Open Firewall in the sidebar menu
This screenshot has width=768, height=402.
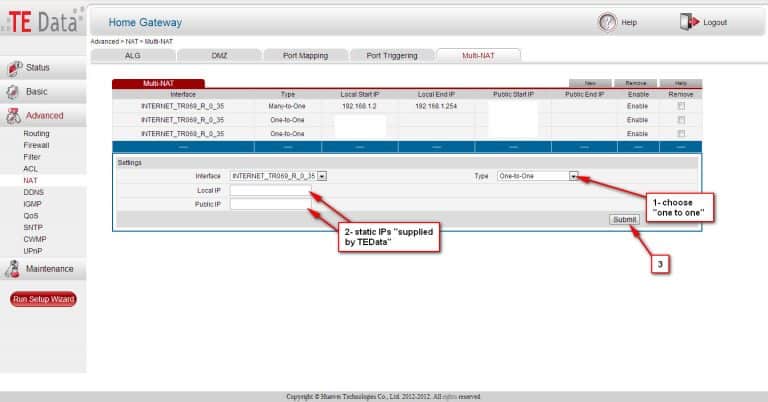click(x=37, y=145)
